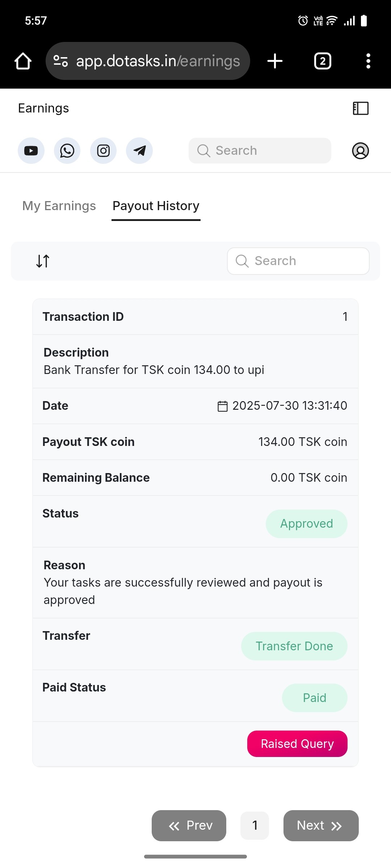
Task: Go to browser home page
Action: 23,61
